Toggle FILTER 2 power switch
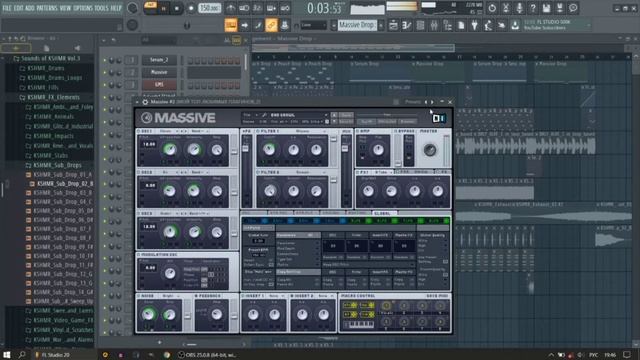The width and height of the screenshot is (640, 360). (x=258, y=173)
